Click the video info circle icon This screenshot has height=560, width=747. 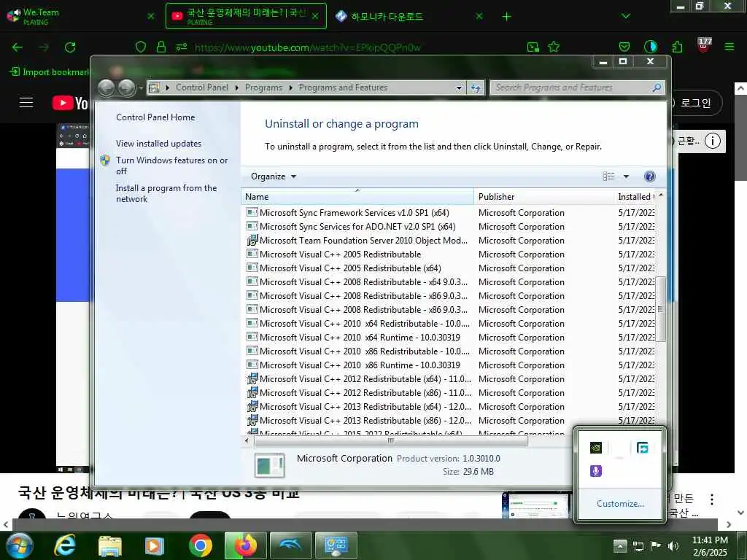pos(712,141)
